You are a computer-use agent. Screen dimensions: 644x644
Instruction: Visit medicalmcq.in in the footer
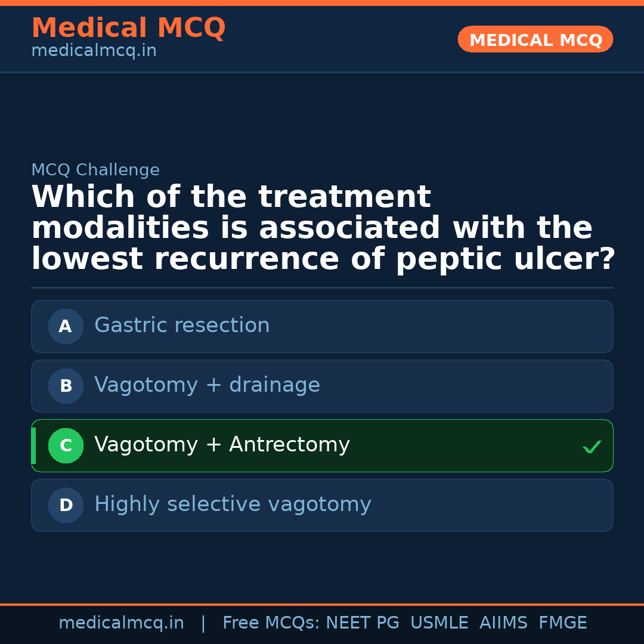pos(121,622)
